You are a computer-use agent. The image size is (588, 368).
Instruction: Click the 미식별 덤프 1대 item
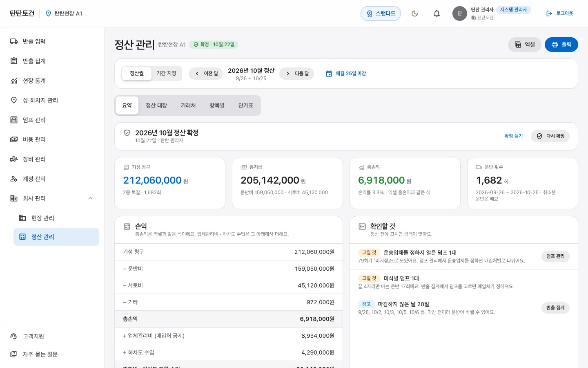pos(464,282)
